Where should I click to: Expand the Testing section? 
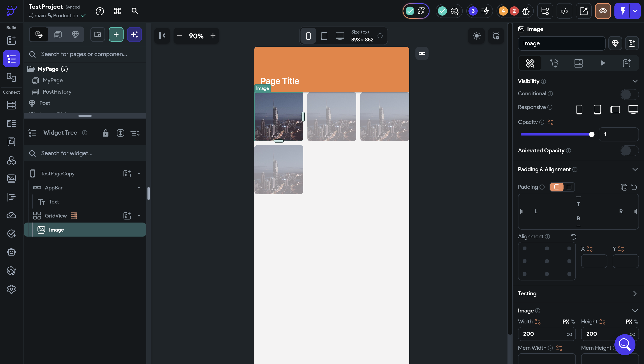(x=635, y=293)
